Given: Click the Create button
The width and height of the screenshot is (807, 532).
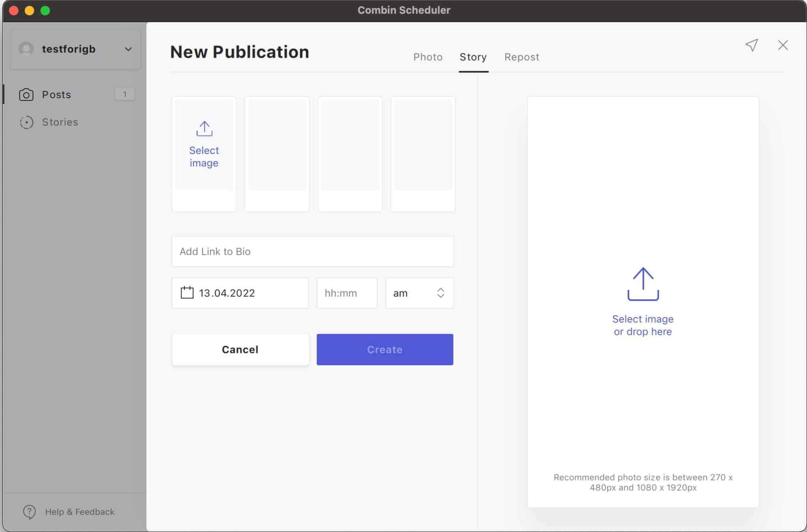Looking at the screenshot, I should pyautogui.click(x=384, y=349).
